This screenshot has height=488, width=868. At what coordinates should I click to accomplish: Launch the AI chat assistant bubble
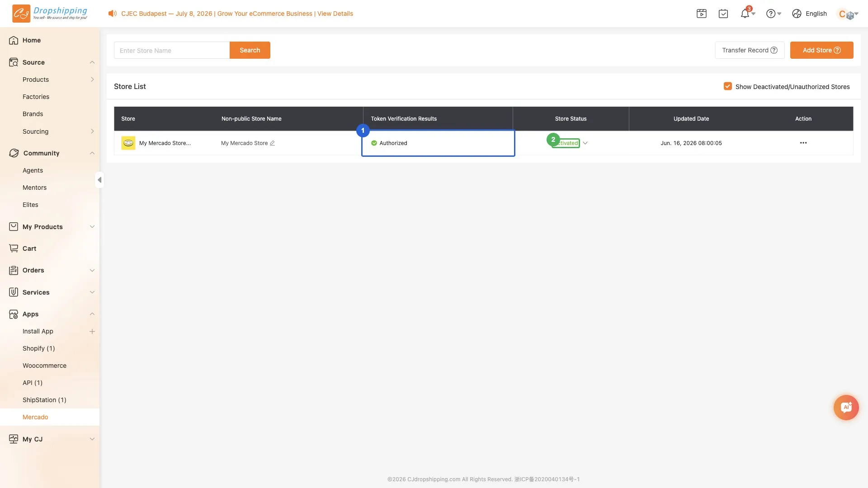pos(846,408)
